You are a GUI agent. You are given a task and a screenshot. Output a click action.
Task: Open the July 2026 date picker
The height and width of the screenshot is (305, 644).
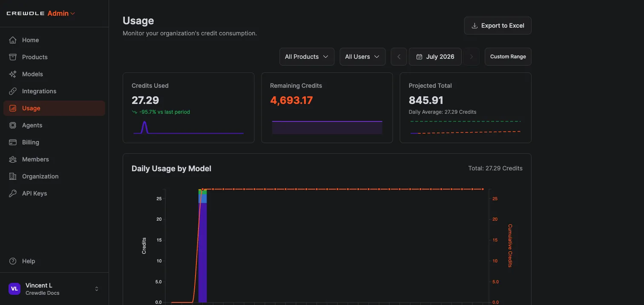pos(435,57)
